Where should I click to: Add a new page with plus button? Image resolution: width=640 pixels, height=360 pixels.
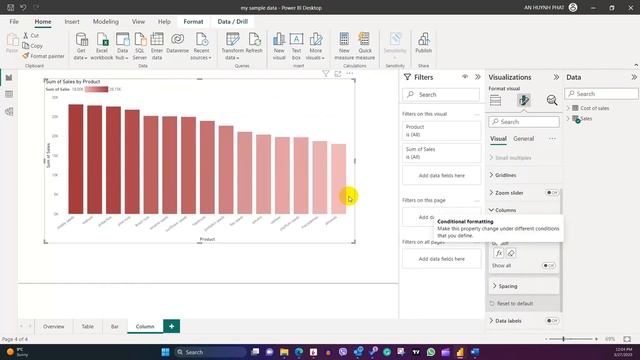point(171,327)
